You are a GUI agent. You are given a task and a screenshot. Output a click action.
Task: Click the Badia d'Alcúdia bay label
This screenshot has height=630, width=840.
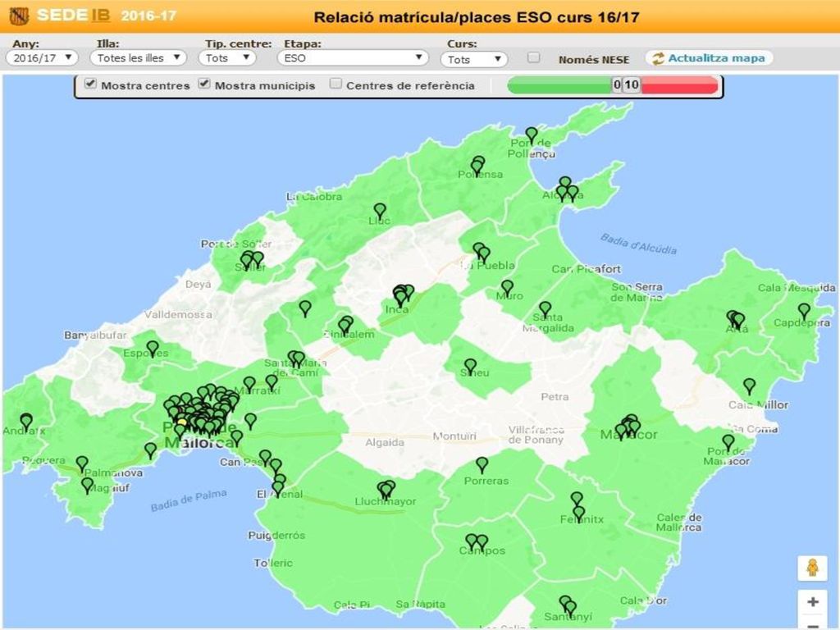tap(638, 244)
